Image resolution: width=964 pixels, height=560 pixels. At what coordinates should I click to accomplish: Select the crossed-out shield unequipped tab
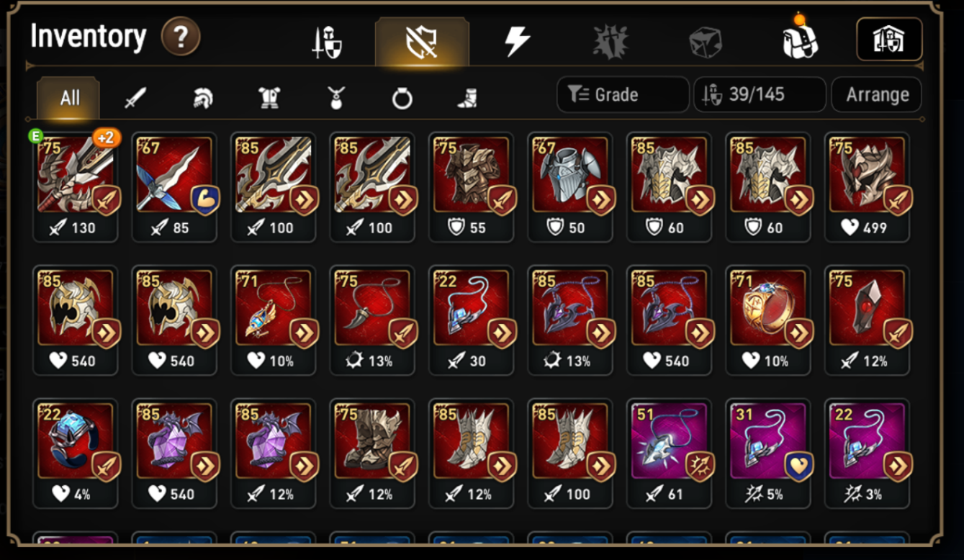(x=422, y=42)
